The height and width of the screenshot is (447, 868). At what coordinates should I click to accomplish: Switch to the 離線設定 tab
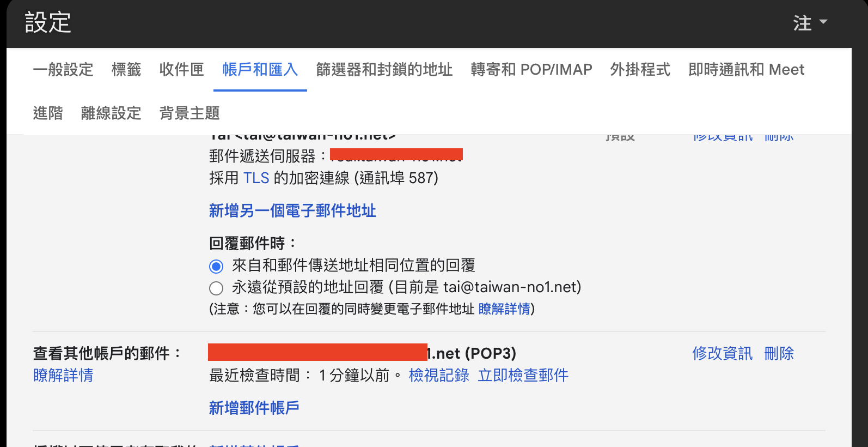111,113
